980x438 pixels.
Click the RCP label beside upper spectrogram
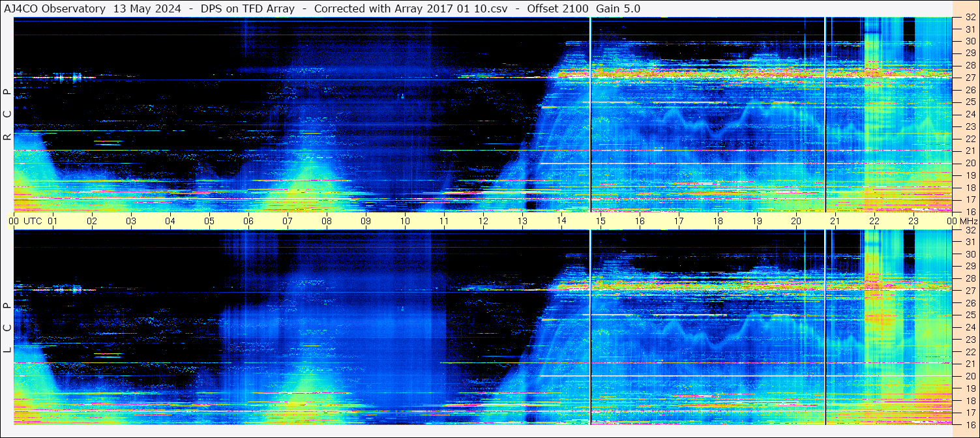click(x=7, y=114)
